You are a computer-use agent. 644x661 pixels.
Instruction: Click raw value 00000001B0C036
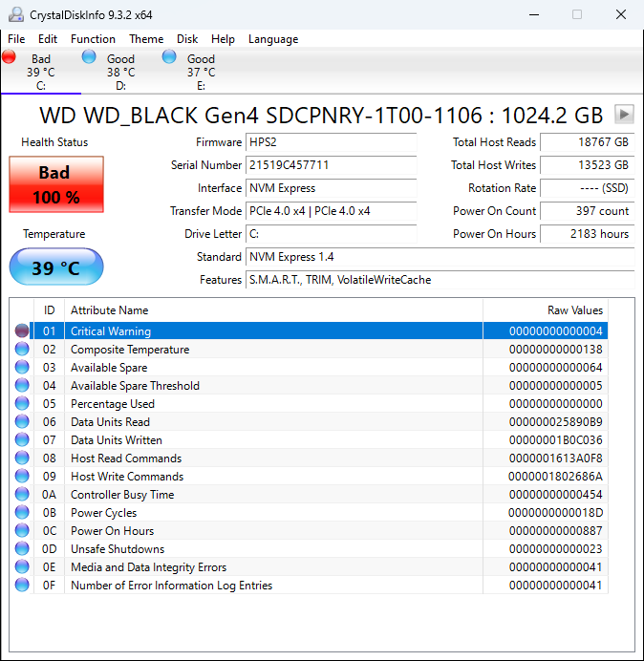(555, 439)
